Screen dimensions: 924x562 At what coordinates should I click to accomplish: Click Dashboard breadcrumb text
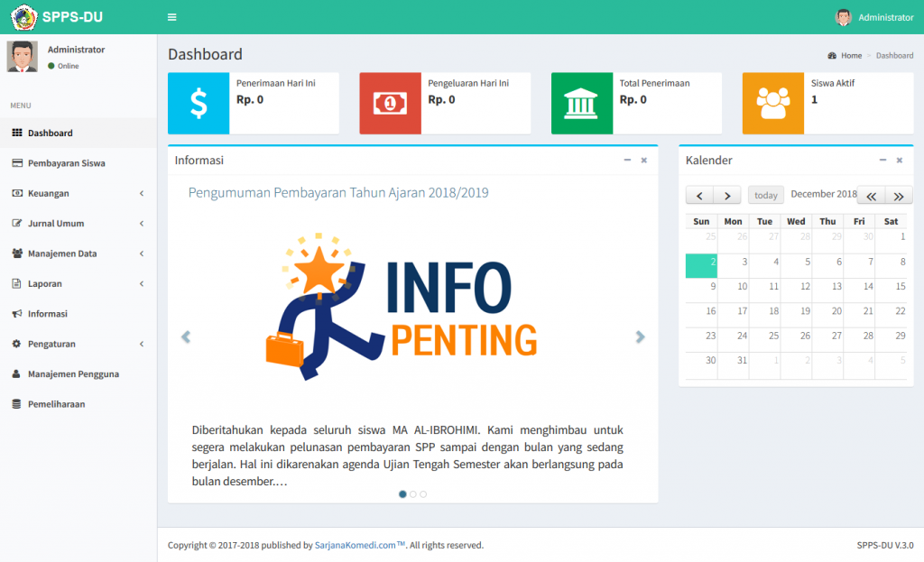[894, 55]
